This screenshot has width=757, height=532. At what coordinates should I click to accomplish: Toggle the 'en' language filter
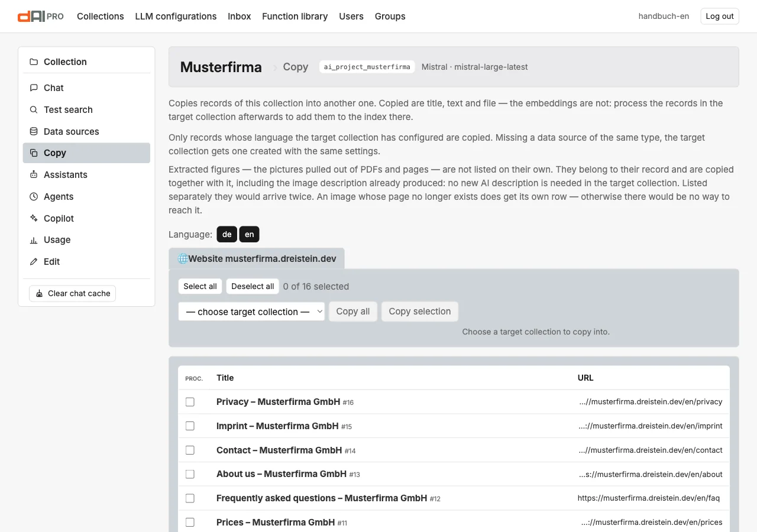(250, 235)
